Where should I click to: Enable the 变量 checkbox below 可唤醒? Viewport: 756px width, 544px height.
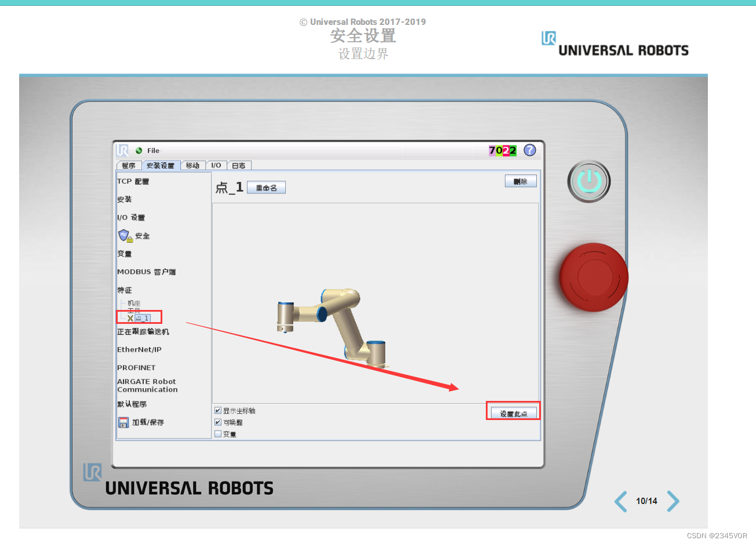[218, 434]
